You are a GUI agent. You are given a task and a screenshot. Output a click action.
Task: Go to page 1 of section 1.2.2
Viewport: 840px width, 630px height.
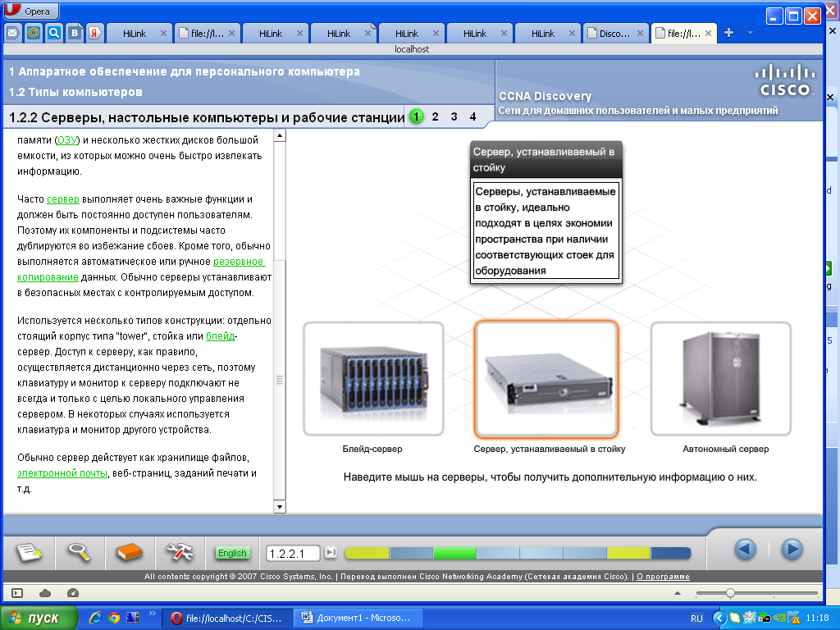click(x=416, y=116)
